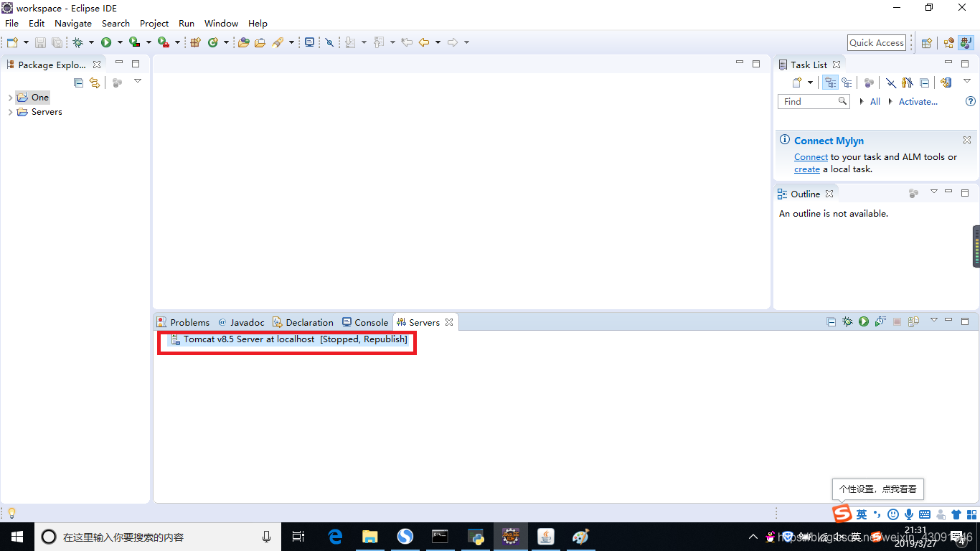
Task: Toggle Scheduled presentation in Task List
Action: pos(847,83)
